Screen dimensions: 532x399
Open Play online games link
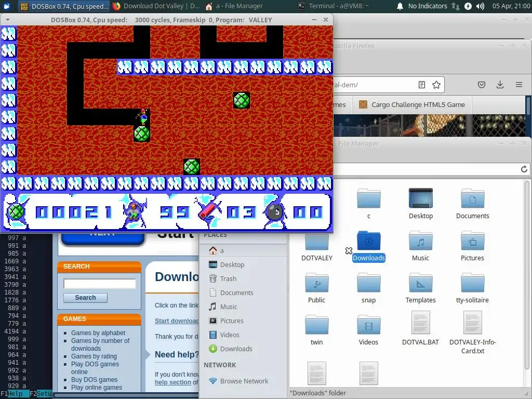pyautogui.click(x=96, y=388)
